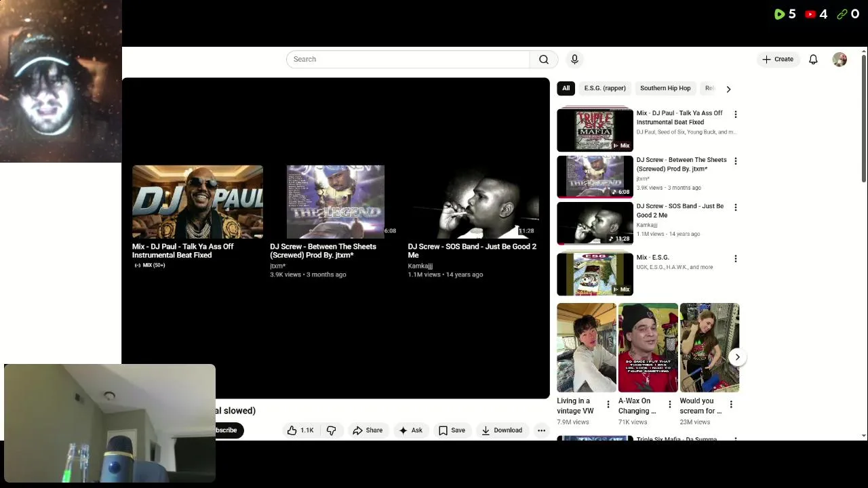This screenshot has width=868, height=488.
Task: Click end-screen title Between The Sheets (Screwed)
Action: (x=323, y=251)
